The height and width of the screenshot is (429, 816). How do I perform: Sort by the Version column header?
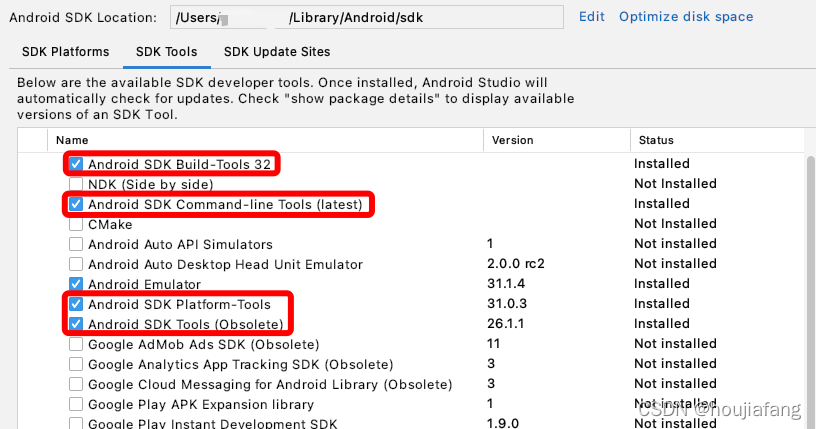tap(513, 140)
